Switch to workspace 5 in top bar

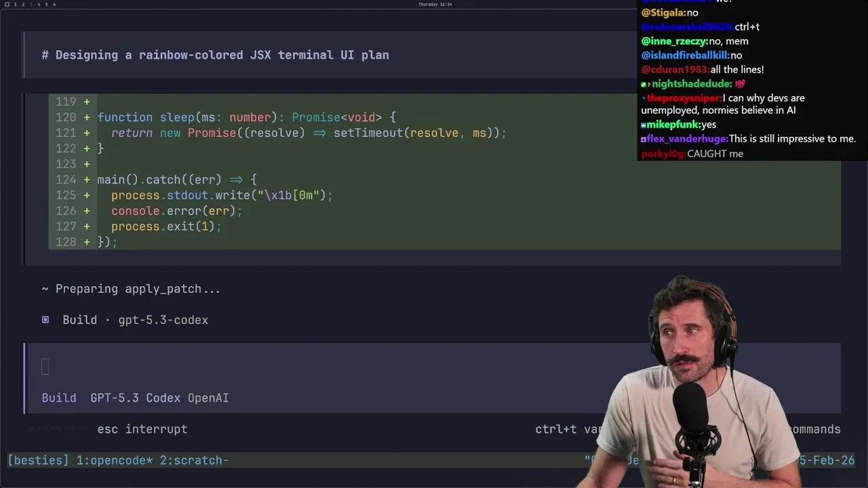point(46,4)
